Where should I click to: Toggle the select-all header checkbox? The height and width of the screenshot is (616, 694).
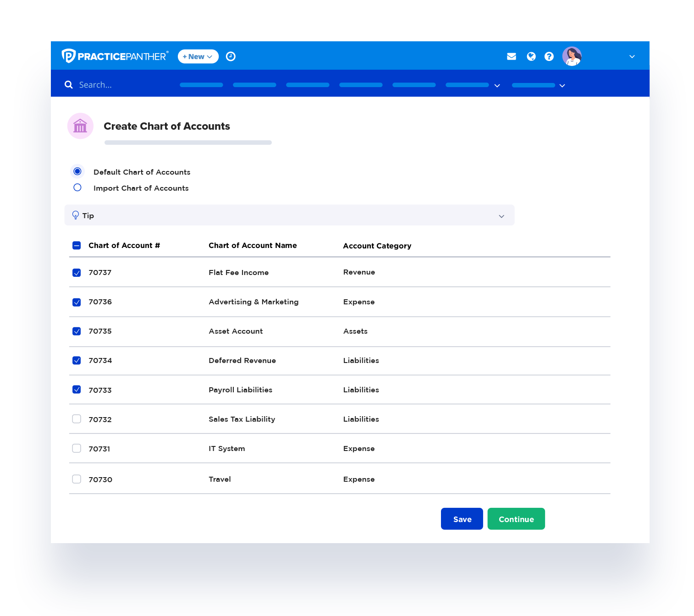[x=77, y=246]
